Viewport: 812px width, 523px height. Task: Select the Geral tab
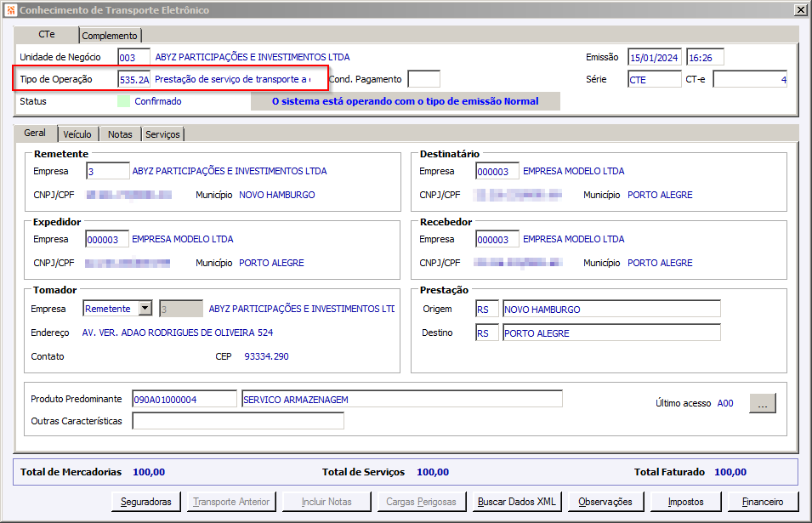coord(35,133)
